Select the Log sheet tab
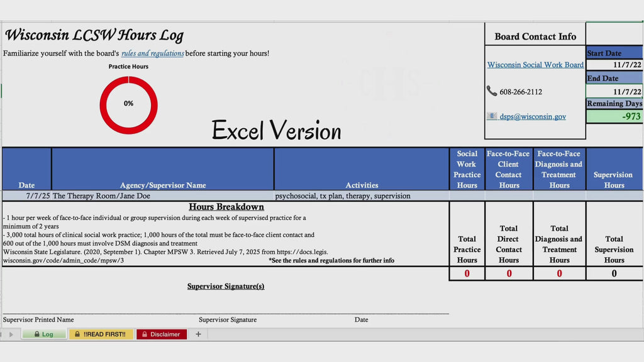 (x=44, y=334)
